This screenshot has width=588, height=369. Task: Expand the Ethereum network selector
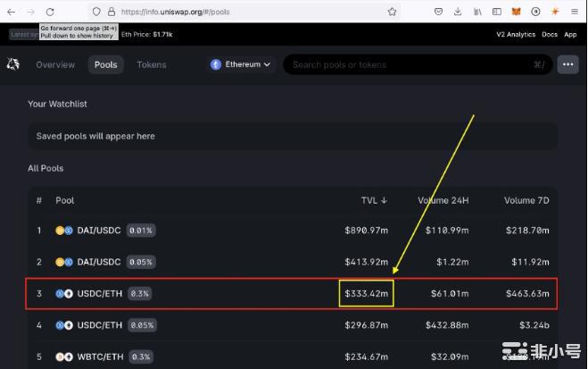pos(240,64)
